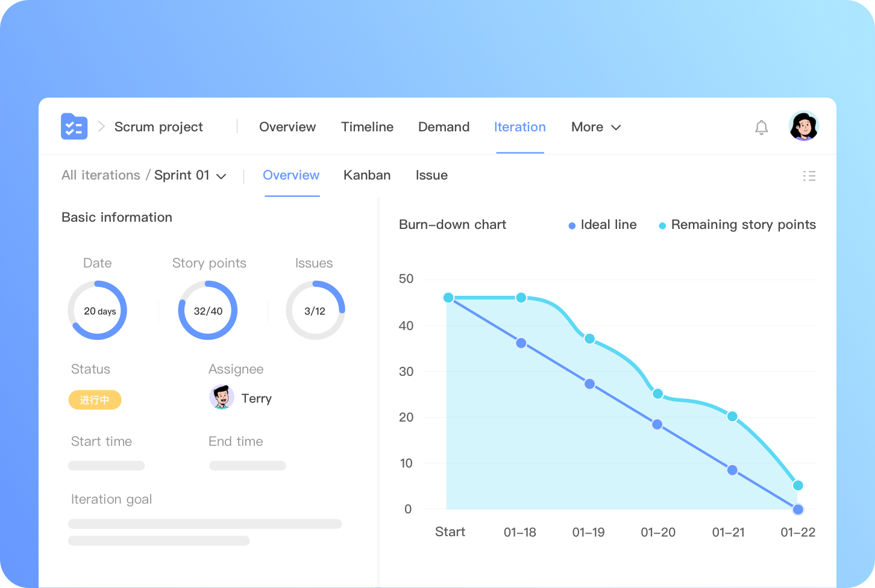
Task: Click the Start time date field
Action: pos(106,466)
